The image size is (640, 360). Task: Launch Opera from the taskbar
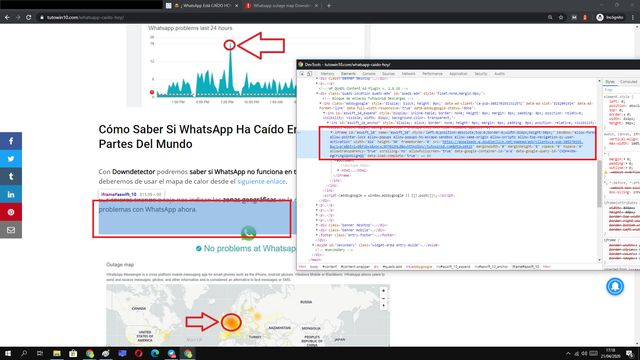click(x=138, y=353)
